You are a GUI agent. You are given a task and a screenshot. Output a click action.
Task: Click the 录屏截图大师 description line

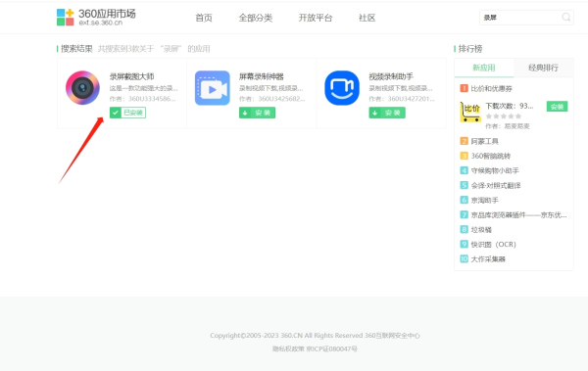tap(144, 88)
